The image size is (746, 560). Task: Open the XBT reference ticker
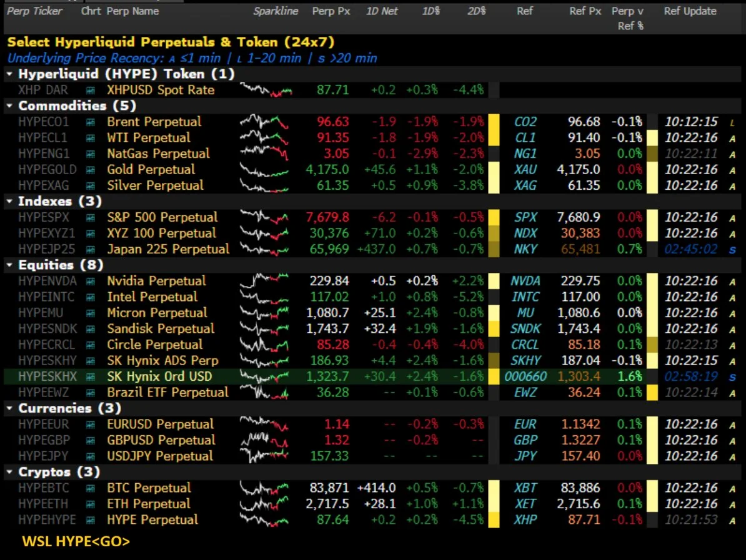525,488
